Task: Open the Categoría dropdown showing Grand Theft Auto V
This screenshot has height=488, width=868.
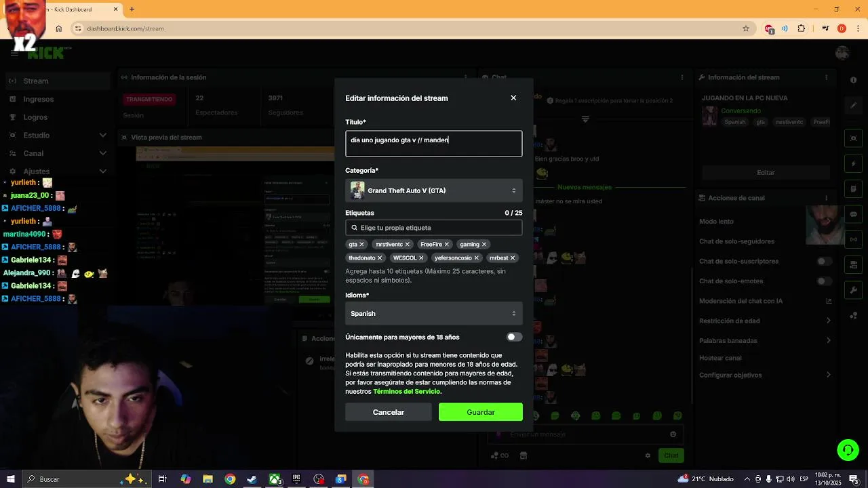Action: point(434,190)
